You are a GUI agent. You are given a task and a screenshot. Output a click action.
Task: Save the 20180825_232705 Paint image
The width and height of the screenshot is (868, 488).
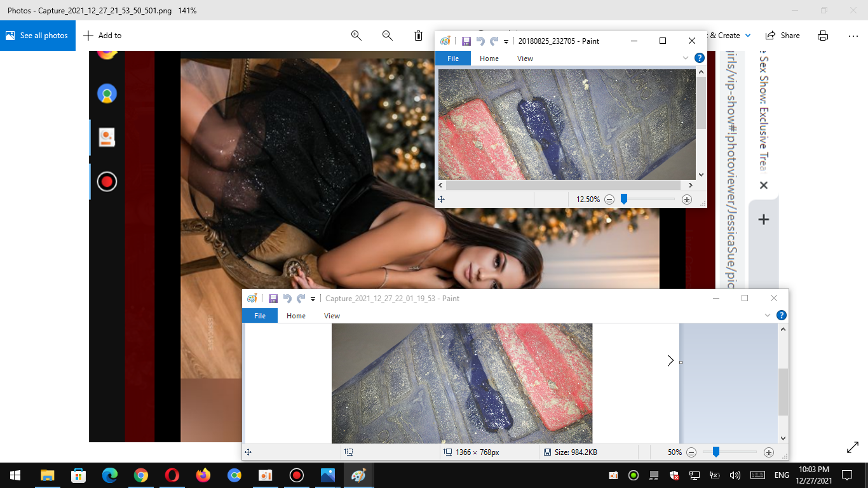[x=466, y=41]
